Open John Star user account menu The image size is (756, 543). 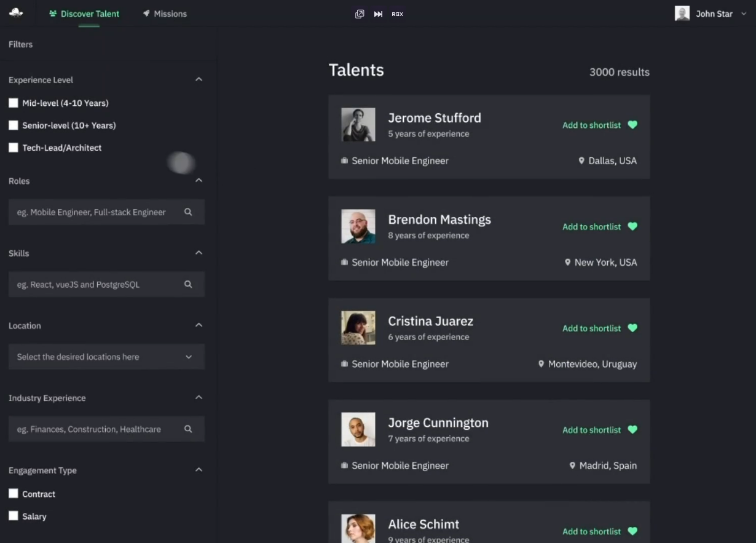tap(711, 14)
